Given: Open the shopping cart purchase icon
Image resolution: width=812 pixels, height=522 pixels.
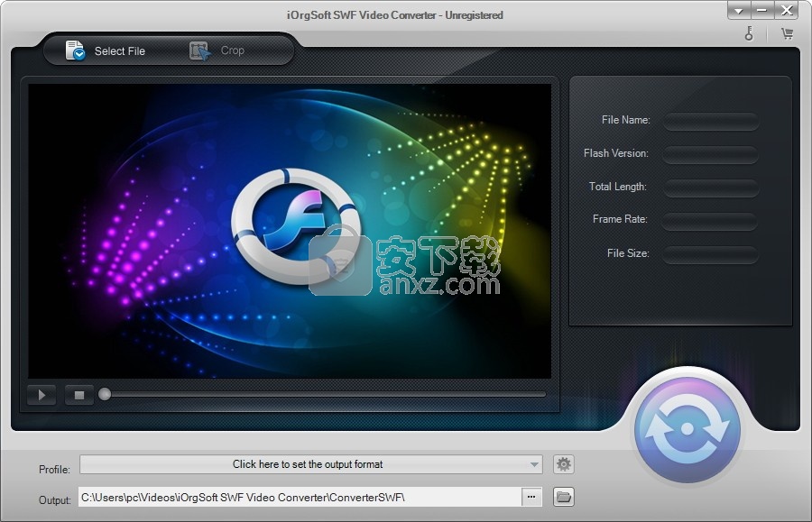Looking at the screenshot, I should pyautogui.click(x=787, y=33).
